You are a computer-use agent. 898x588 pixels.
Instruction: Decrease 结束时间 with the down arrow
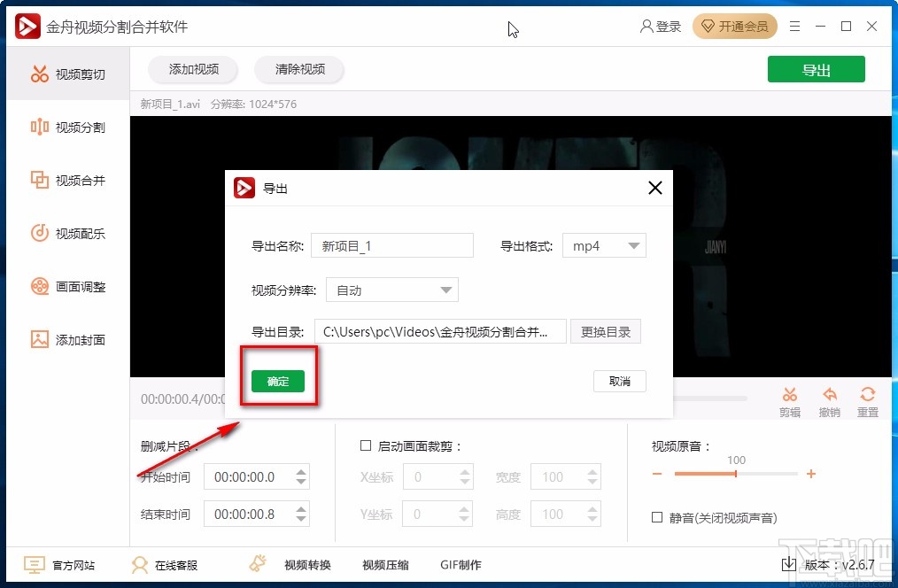(301, 519)
